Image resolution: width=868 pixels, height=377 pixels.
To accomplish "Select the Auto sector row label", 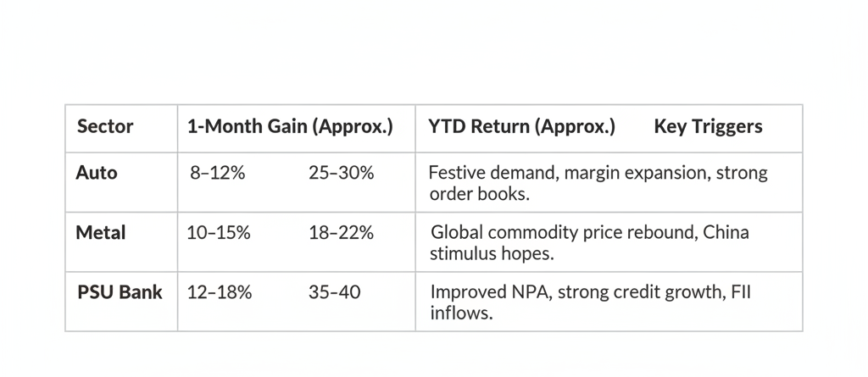I will point(97,173).
